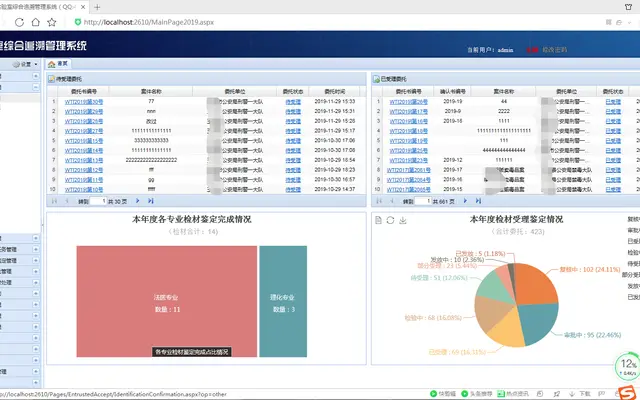Click pie label 审批中 : 95 (22.46%)
The image size is (640, 400).
click(592, 335)
